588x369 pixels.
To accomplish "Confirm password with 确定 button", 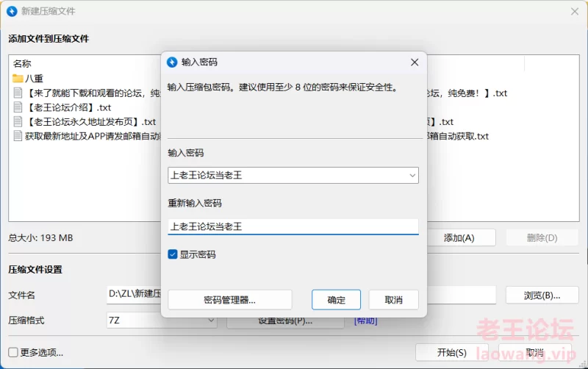I will pos(336,300).
